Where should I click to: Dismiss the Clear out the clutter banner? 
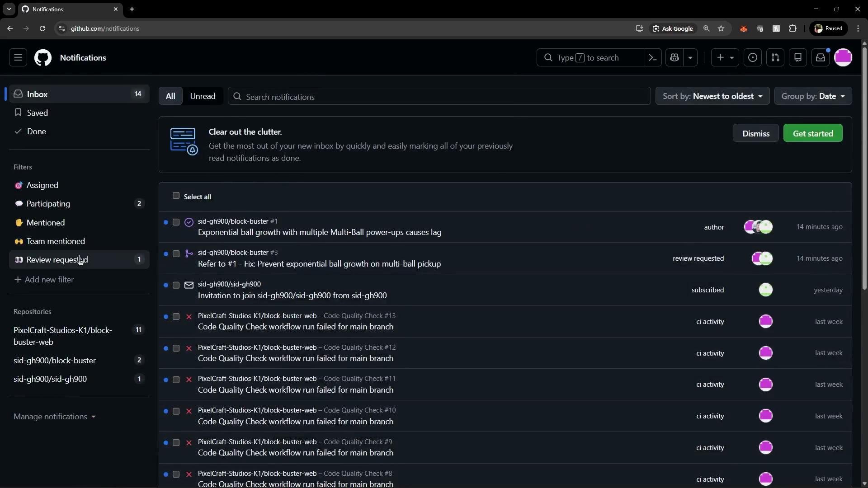tap(756, 133)
